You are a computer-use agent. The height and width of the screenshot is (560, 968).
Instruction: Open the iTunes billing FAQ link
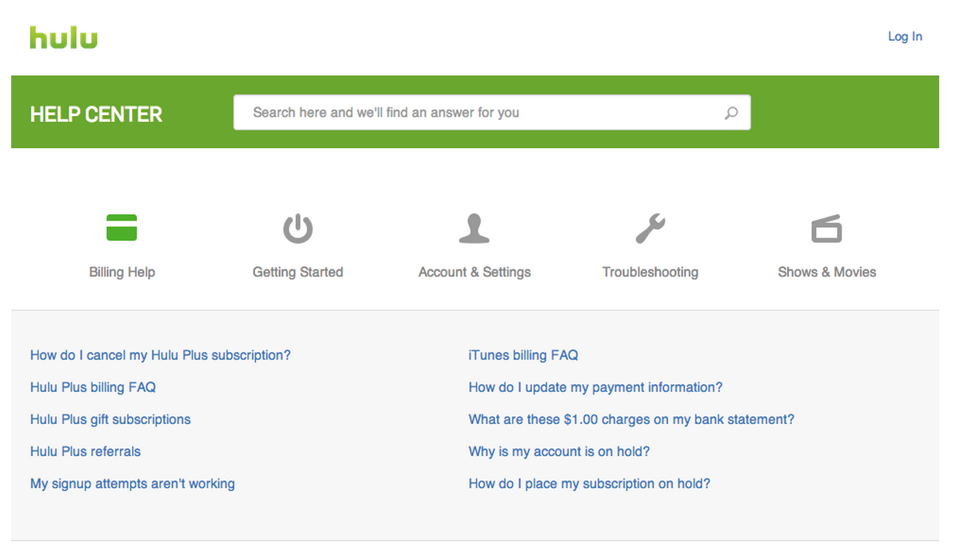(x=523, y=355)
